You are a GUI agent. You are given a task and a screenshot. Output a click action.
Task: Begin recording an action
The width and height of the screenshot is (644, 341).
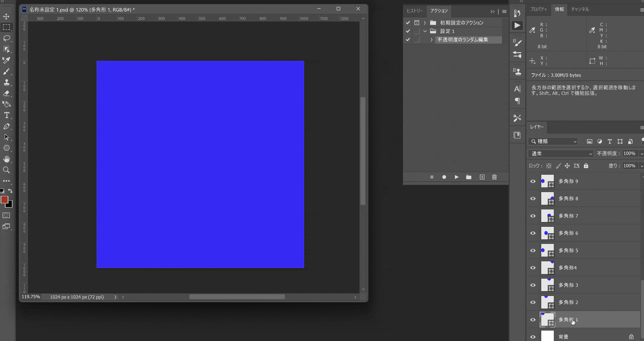coord(444,177)
